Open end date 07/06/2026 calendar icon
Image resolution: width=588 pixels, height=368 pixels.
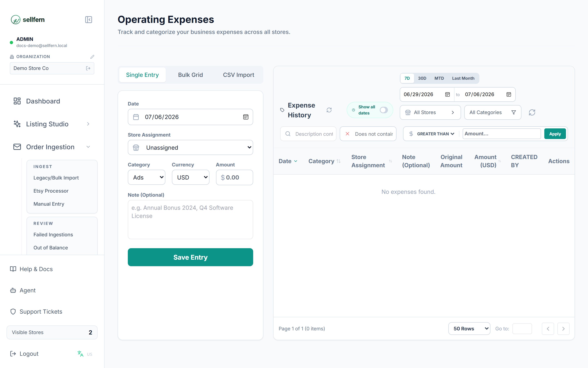tap(509, 94)
